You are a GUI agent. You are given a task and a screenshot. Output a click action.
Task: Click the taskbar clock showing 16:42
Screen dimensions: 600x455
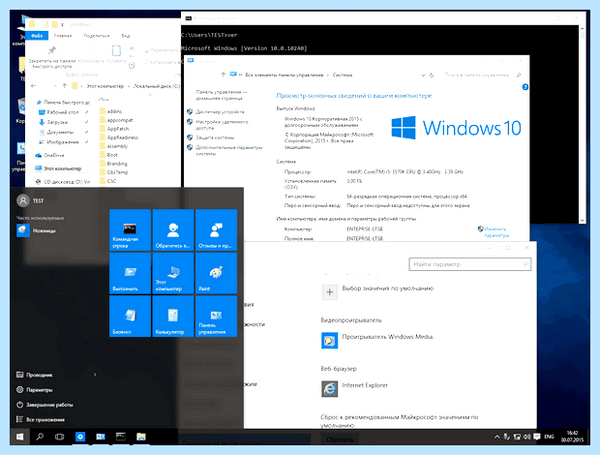[572, 437]
